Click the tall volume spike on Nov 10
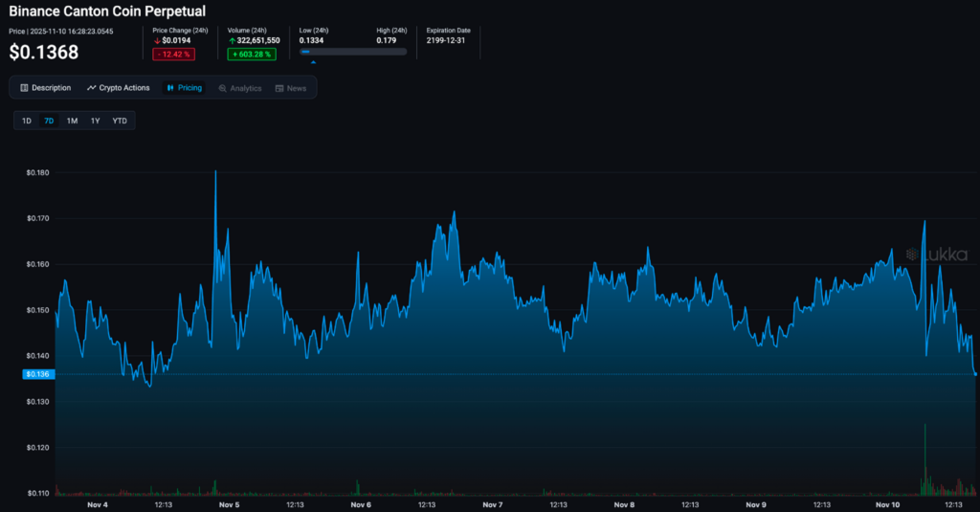The height and width of the screenshot is (512, 980). coord(925,459)
